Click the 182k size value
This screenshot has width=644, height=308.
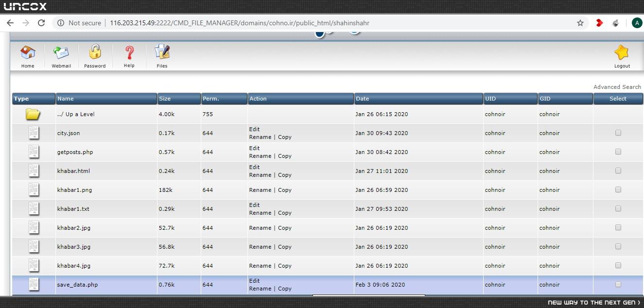(x=165, y=190)
